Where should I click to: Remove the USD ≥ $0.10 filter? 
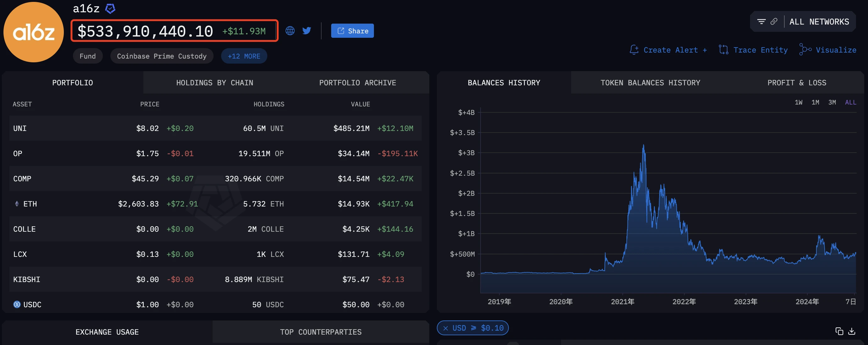point(445,328)
